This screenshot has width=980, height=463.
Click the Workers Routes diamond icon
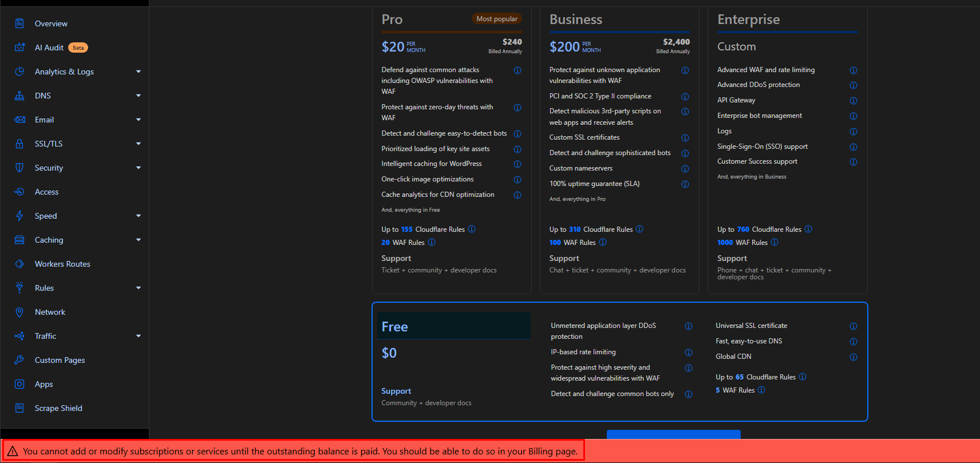[19, 264]
